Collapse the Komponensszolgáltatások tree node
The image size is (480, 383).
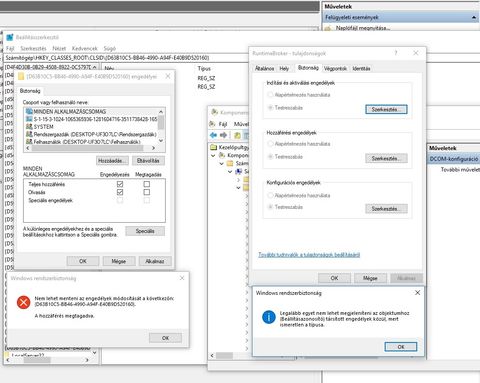point(213,155)
